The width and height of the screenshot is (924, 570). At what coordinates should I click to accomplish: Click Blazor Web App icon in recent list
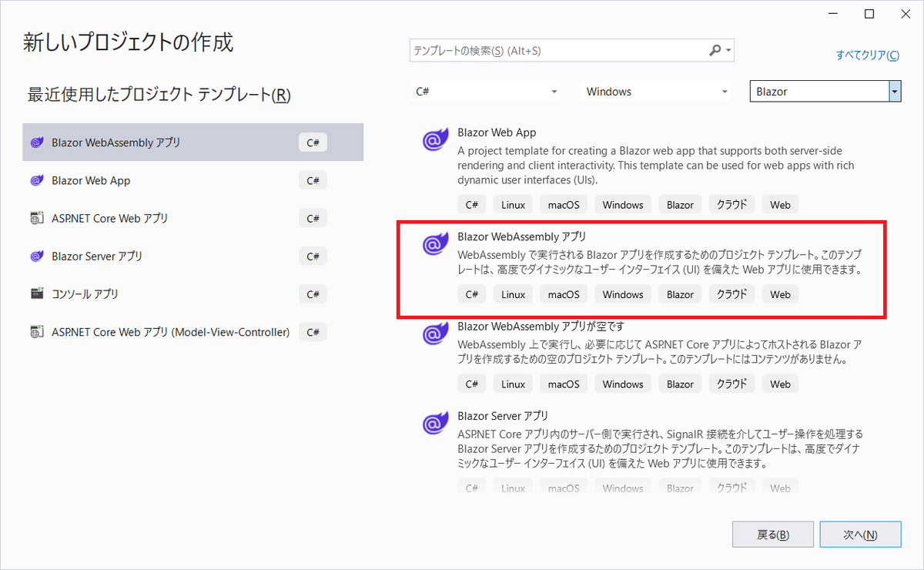pyautogui.click(x=36, y=180)
